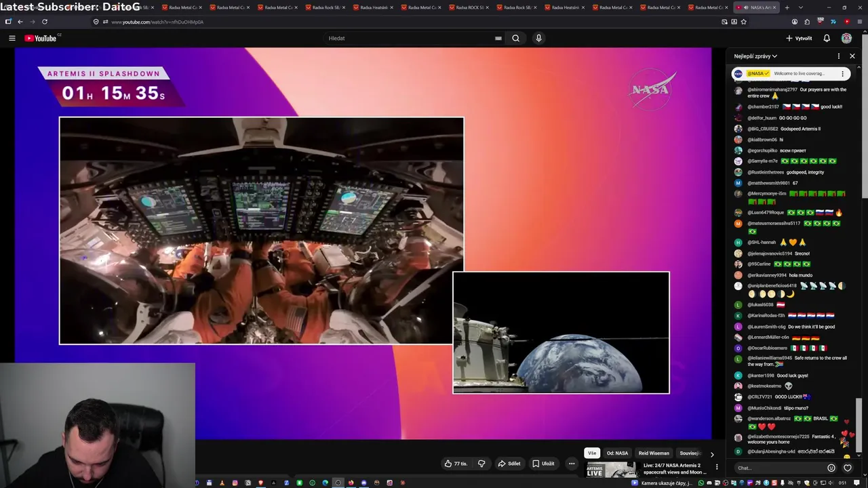The width and height of the screenshot is (868, 488).
Task: Switch to the Radxa ROCK 5I tab
Action: [469, 7]
